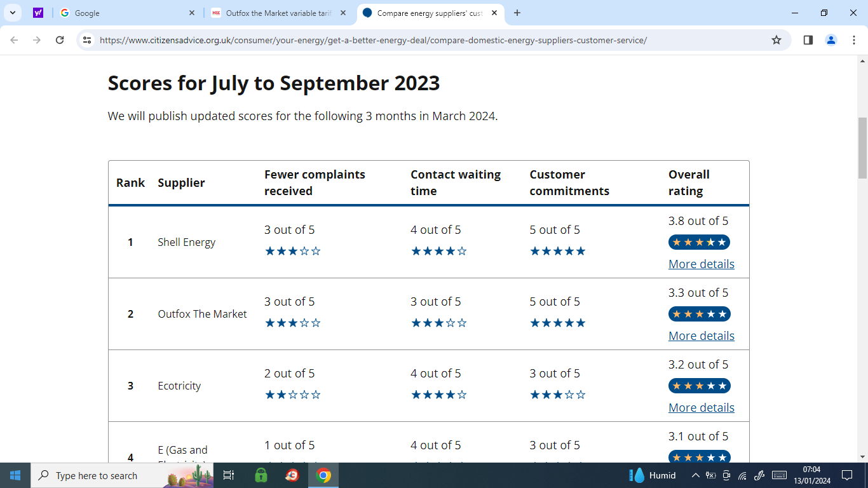The image size is (868, 488).
Task: Open More details for Outfox The Market
Action: point(702,335)
